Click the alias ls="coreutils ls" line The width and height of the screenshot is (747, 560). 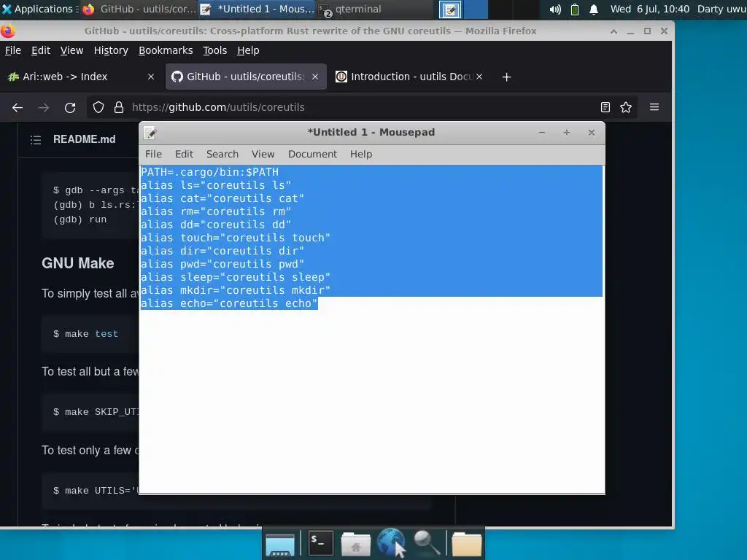(x=215, y=185)
